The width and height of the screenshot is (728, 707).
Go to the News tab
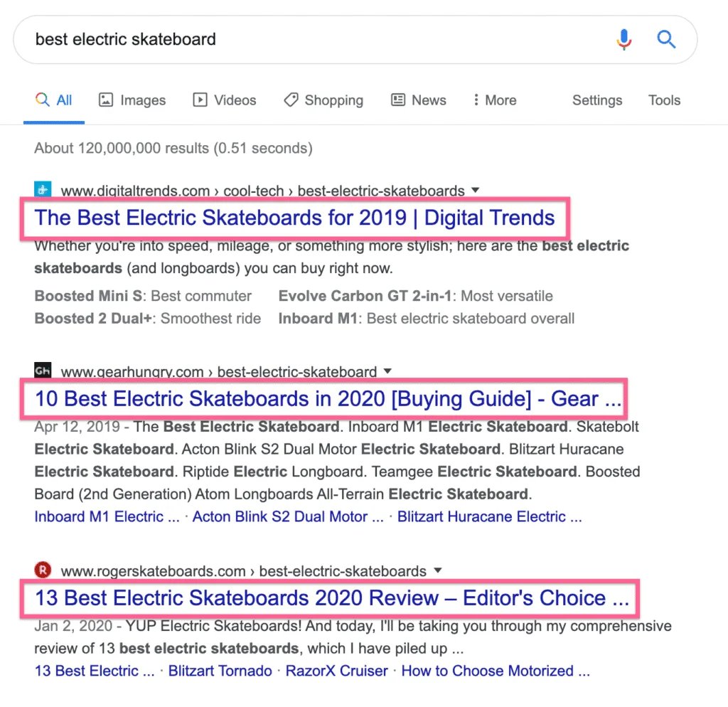click(419, 100)
